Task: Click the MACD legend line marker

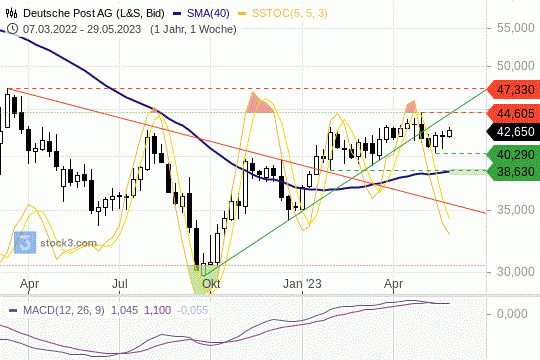Action: (x=13, y=310)
